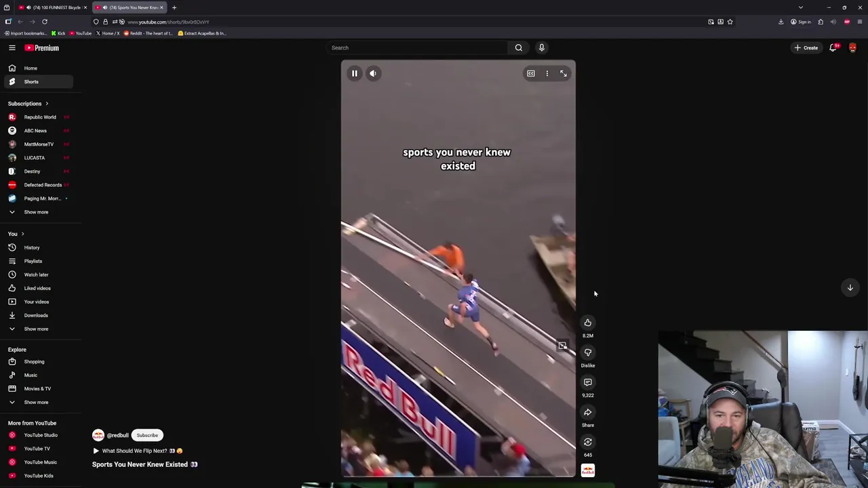This screenshot has width=868, height=488.
Task: Open the Adblock Plus extension
Action: point(847,22)
